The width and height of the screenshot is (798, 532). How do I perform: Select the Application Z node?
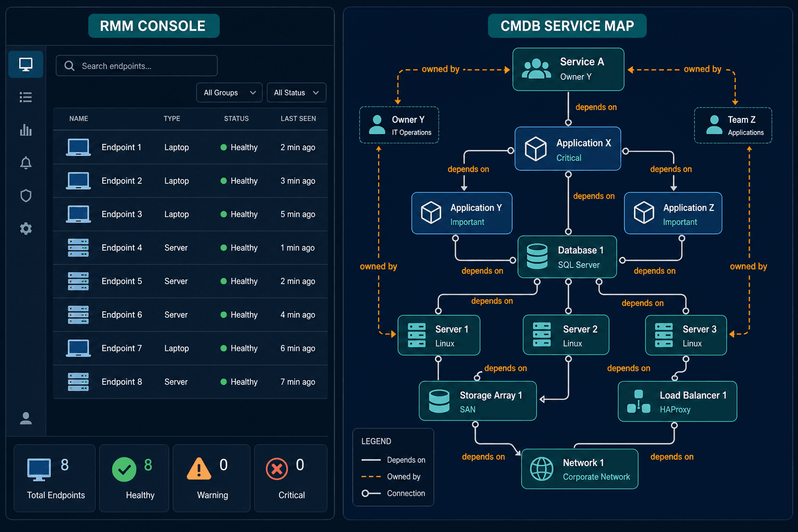coord(673,214)
